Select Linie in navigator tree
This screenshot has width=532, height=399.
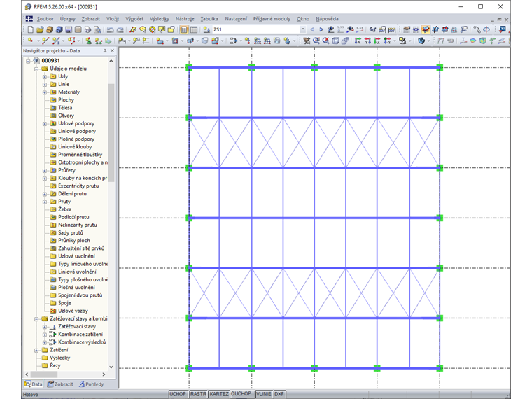click(x=64, y=84)
